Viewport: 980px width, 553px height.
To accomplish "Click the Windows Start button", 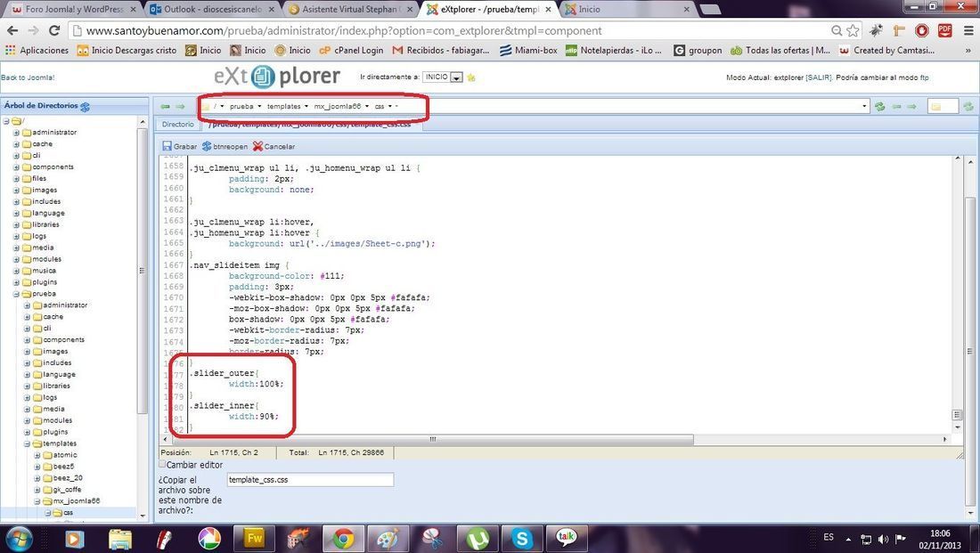I will [19, 539].
